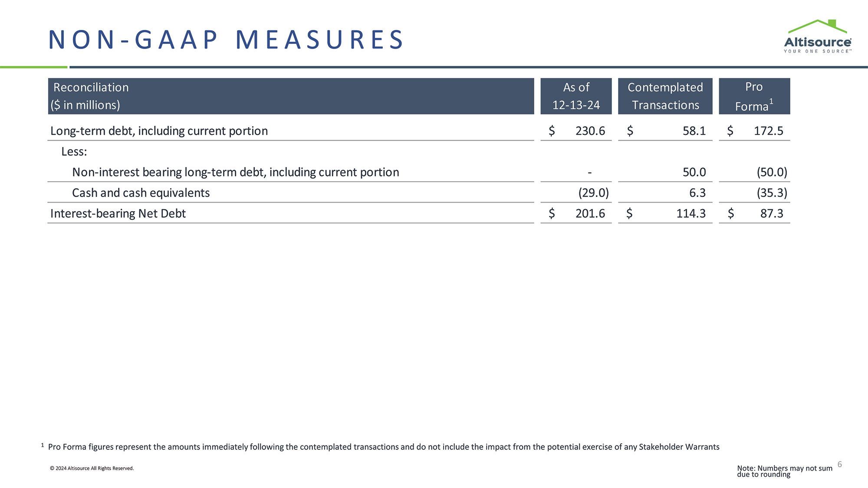Screen dimensions: 868x488
Task: Select the Reconciliation table header cell
Action: 291,96
